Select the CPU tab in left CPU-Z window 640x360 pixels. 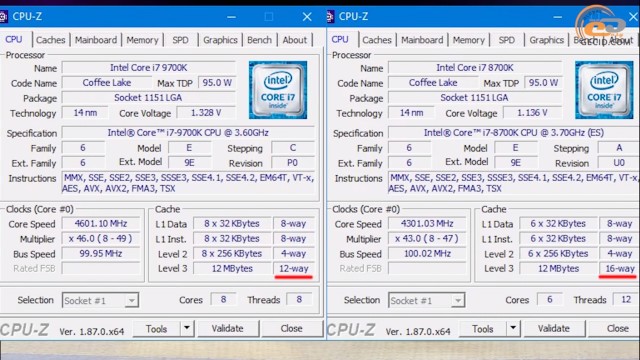14,39
